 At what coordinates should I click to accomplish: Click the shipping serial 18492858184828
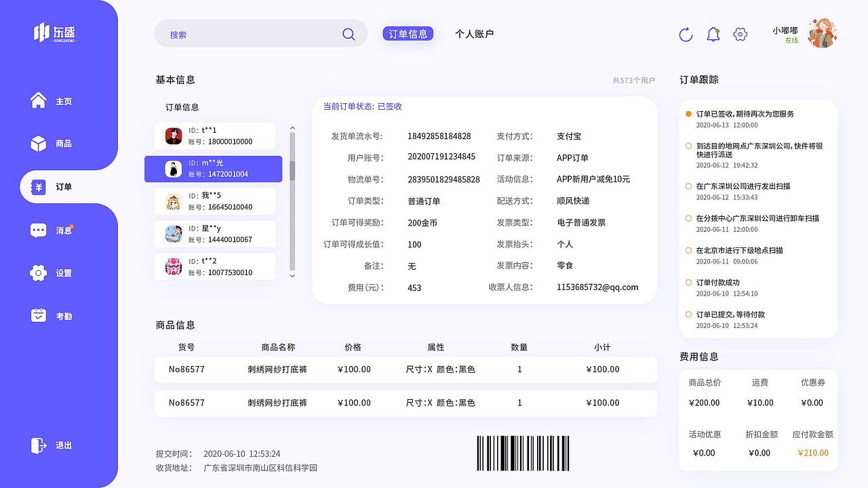[439, 136]
